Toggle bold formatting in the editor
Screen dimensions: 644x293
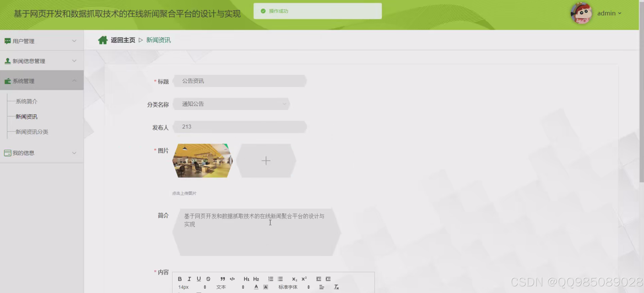180,279
